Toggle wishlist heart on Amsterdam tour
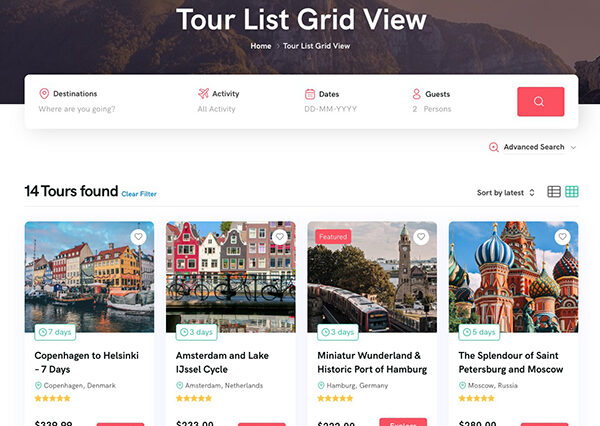Viewport: 600px width, 426px height. 280,237
